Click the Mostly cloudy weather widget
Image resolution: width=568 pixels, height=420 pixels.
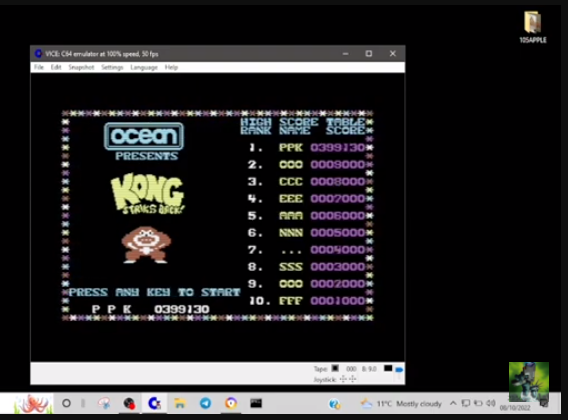401,403
